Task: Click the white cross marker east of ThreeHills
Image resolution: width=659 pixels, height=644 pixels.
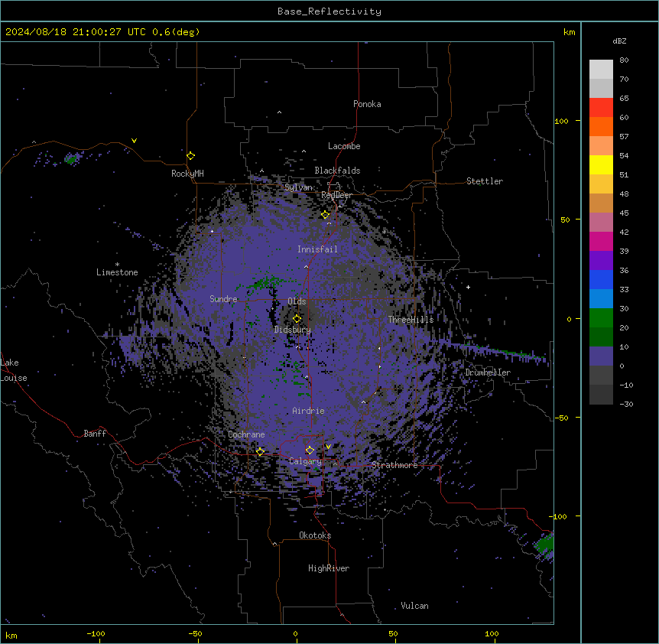Action: tap(468, 287)
